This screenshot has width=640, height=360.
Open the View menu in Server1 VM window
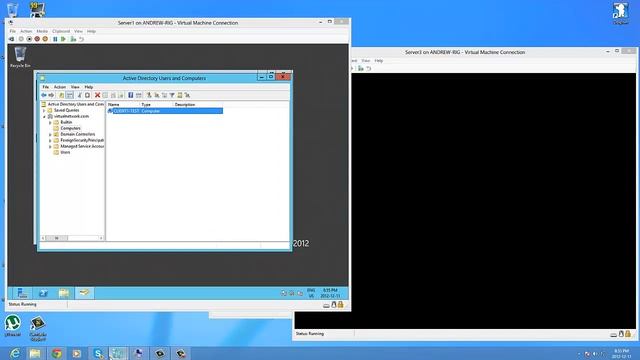click(x=78, y=31)
